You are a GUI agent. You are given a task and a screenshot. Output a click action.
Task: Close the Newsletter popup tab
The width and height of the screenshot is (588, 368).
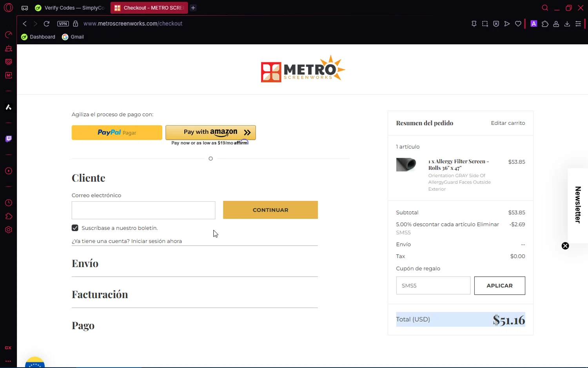[x=565, y=246]
